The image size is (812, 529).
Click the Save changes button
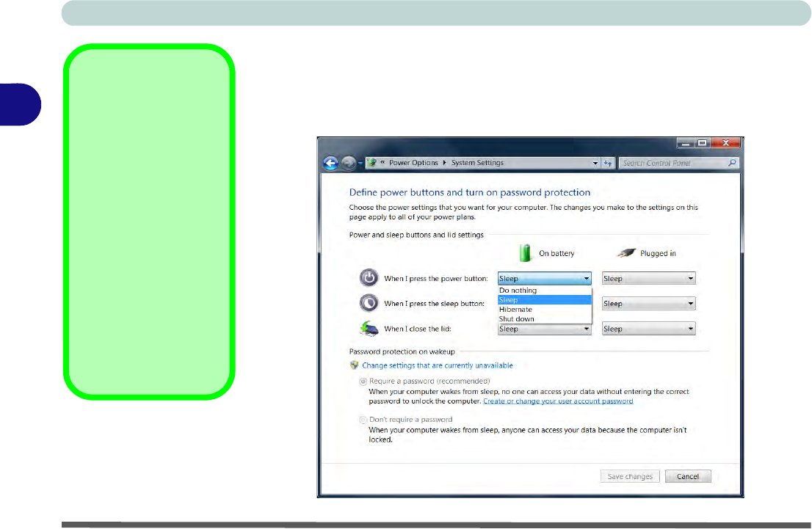coord(630,476)
